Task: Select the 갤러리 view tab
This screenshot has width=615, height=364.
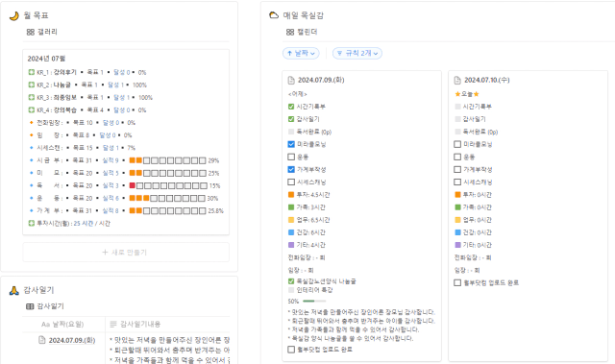Action: [x=42, y=32]
